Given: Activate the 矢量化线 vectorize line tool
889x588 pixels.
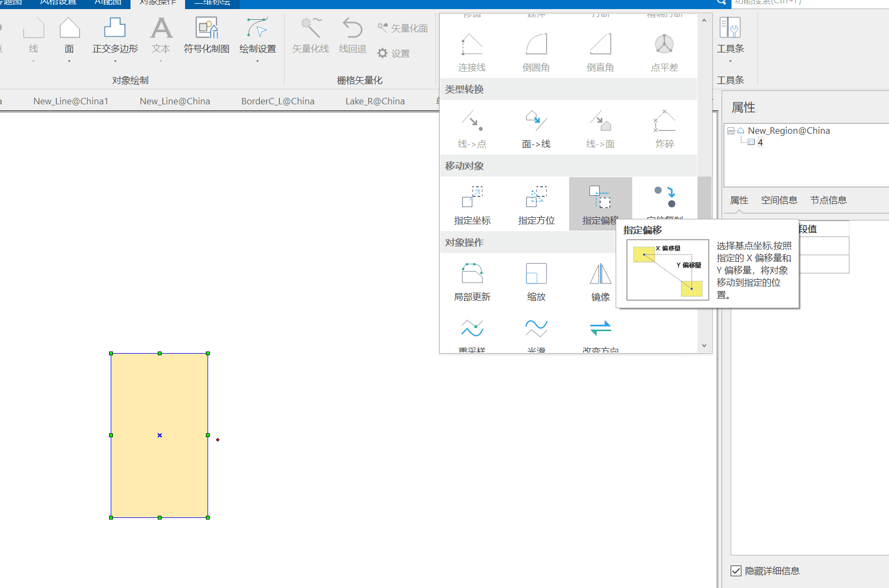Looking at the screenshot, I should 310,35.
